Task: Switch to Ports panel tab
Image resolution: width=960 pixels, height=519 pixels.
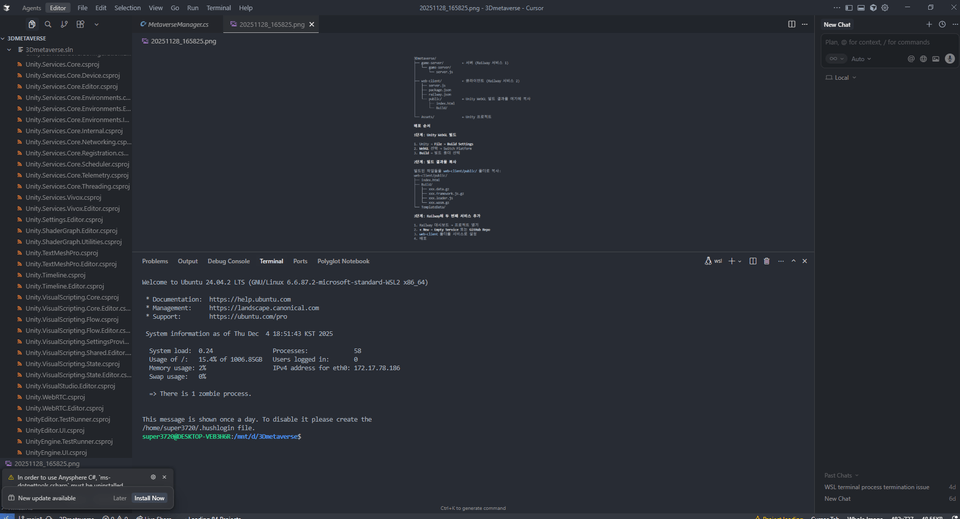Action: 300,261
